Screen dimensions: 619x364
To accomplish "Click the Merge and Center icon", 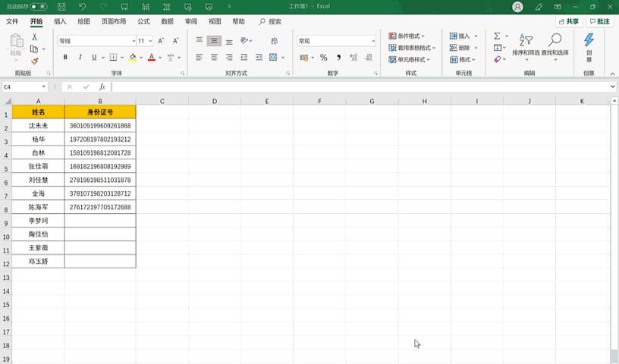I will (273, 57).
